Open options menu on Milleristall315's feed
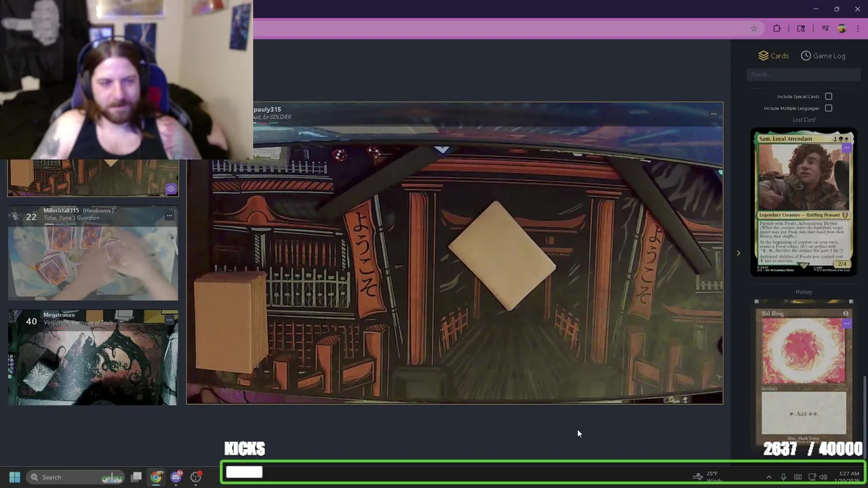This screenshot has height=488, width=868. [x=169, y=216]
